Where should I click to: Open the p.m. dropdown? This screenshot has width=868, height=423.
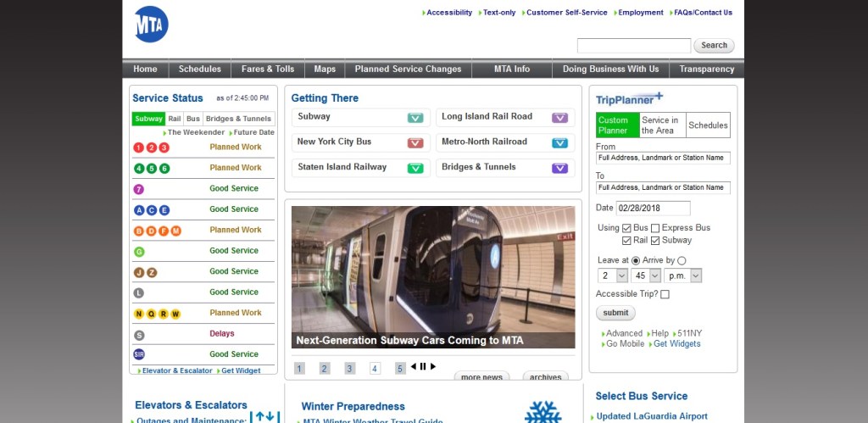pyautogui.click(x=683, y=276)
